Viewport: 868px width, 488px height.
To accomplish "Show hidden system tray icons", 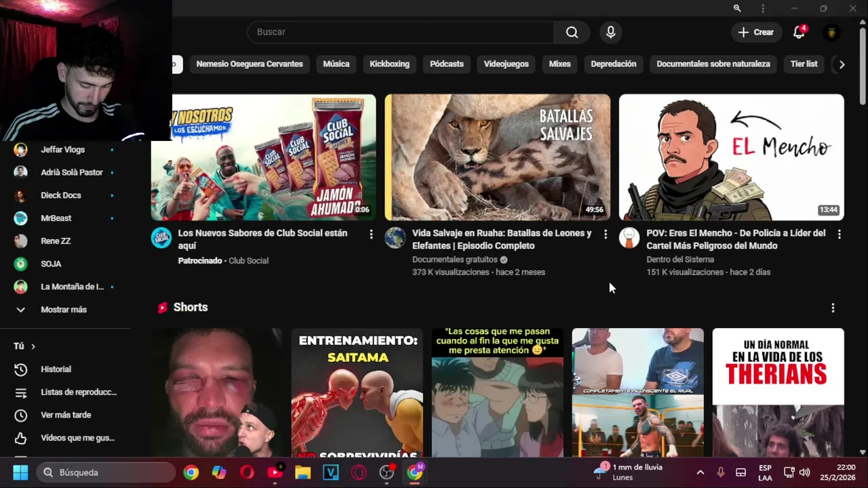I will coord(701,472).
